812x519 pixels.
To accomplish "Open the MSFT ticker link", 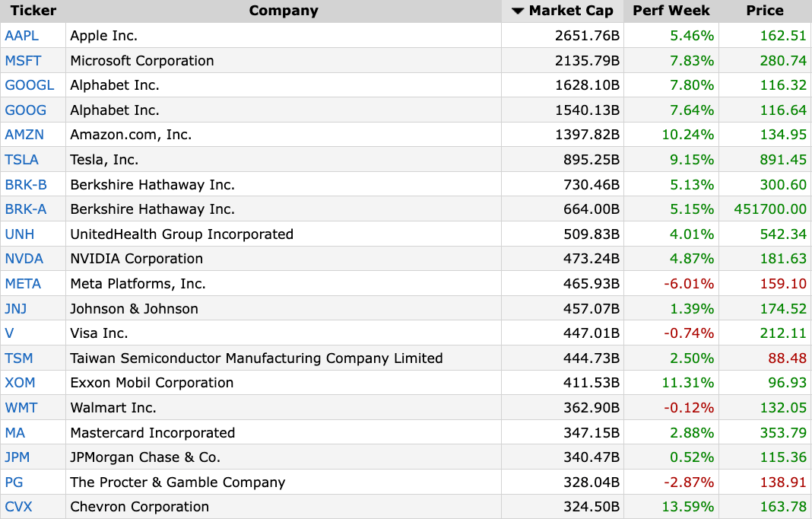I will (x=23, y=61).
